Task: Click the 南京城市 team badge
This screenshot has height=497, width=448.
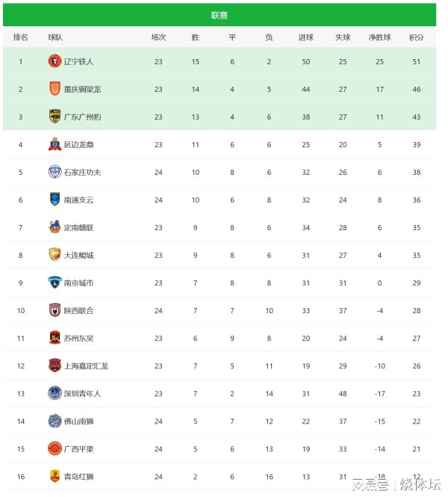Action: click(55, 283)
